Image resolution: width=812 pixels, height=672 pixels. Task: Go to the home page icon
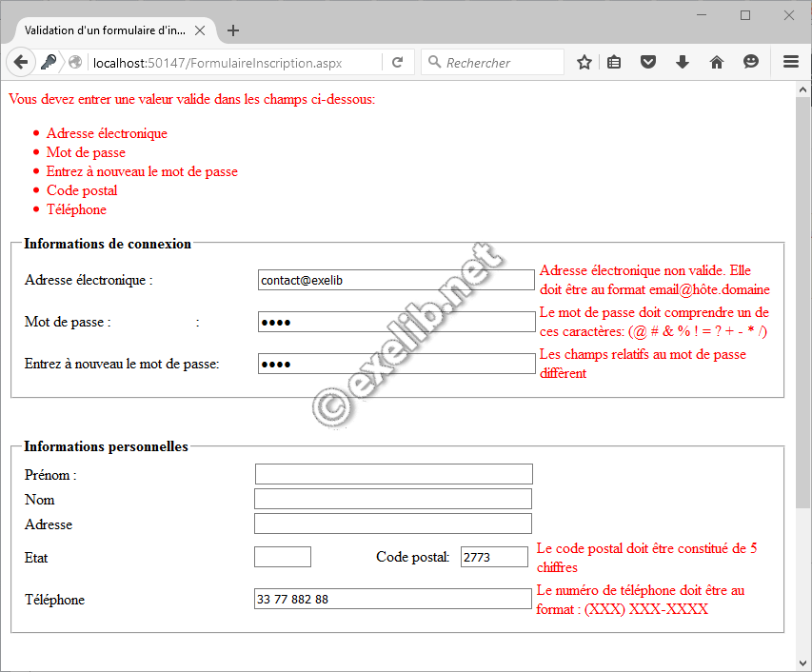[x=717, y=62]
